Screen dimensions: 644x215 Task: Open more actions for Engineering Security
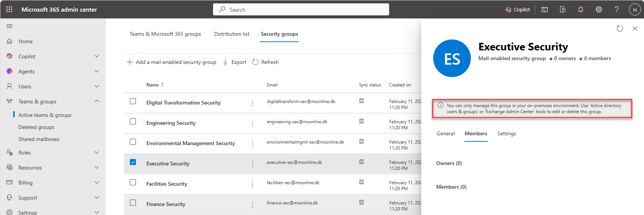[253, 123]
